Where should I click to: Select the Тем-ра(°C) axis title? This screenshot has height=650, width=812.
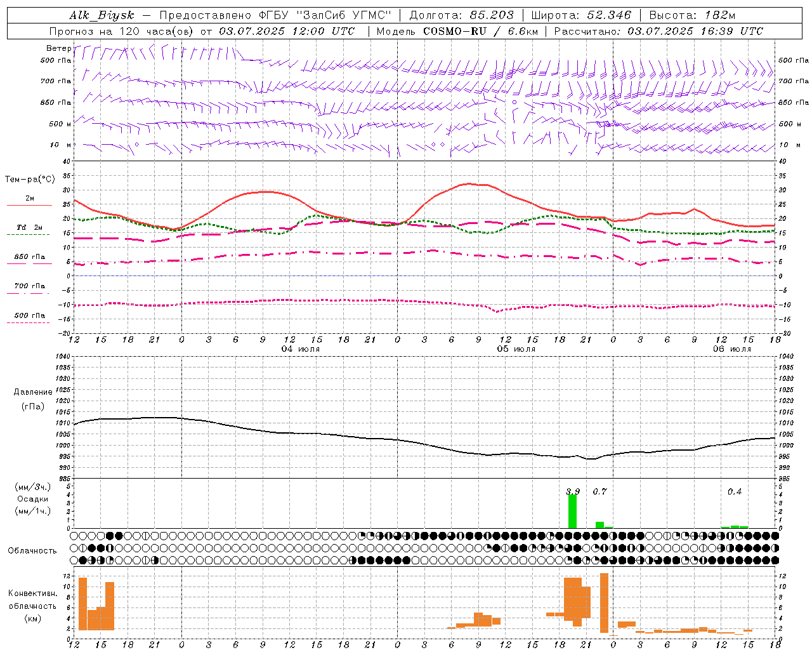click(30, 180)
